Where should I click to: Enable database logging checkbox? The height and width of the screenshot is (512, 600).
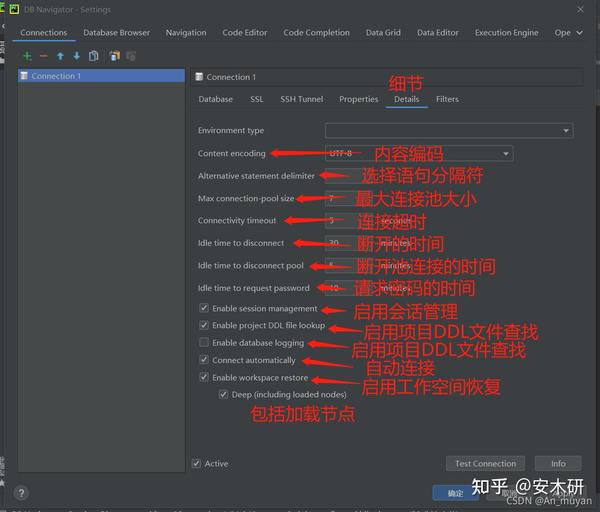(204, 342)
